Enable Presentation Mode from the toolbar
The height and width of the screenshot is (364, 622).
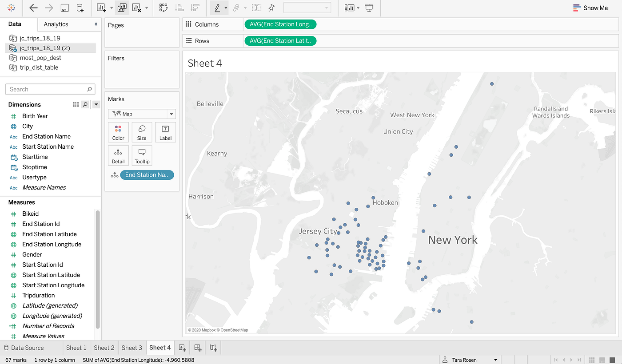coord(369,8)
